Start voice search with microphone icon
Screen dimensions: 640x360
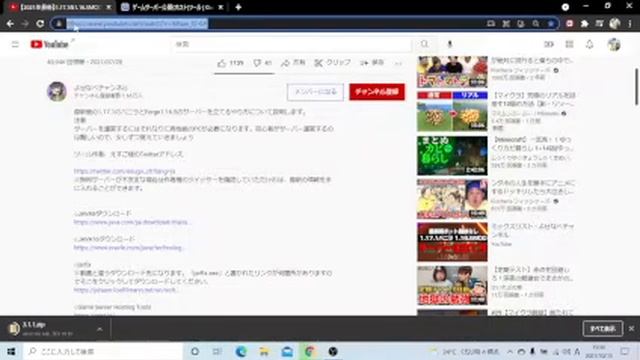pos(450,44)
